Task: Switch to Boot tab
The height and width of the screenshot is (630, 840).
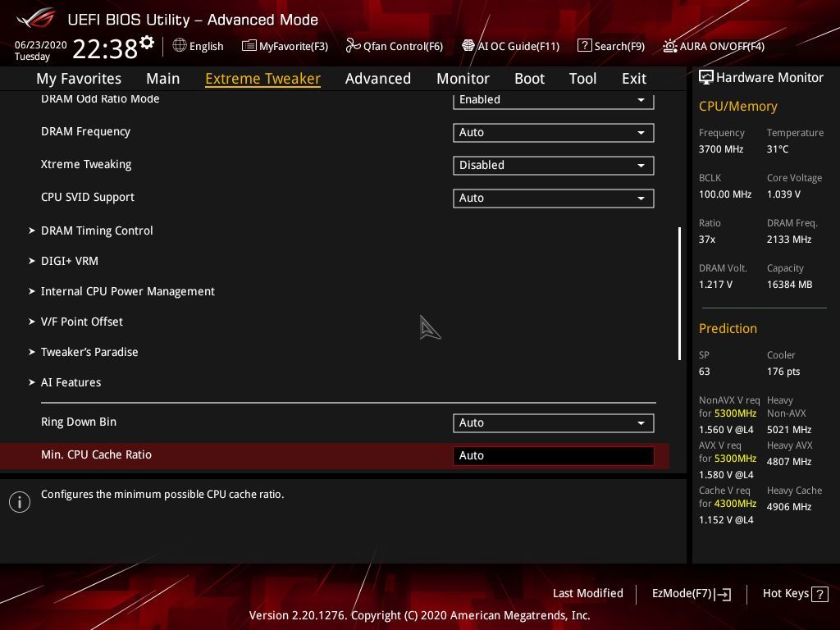Action: pos(529,79)
